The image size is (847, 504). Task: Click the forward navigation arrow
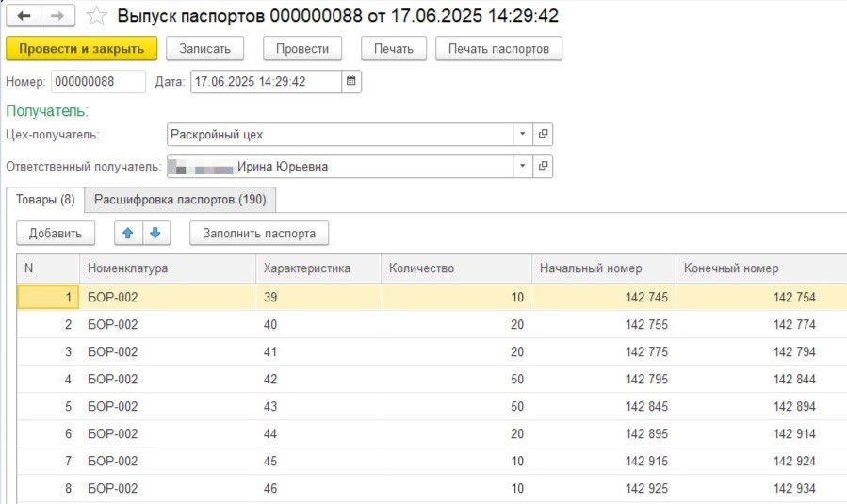[57, 16]
